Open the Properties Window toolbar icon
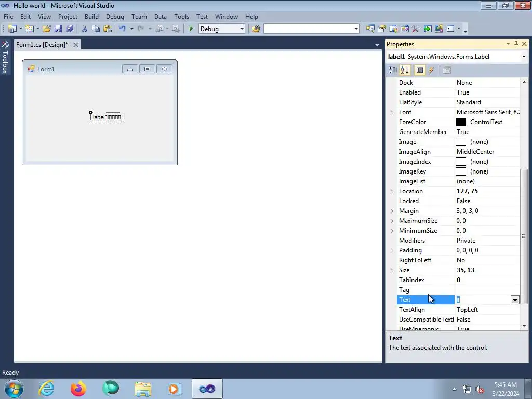The height and width of the screenshot is (399, 532). click(382, 29)
